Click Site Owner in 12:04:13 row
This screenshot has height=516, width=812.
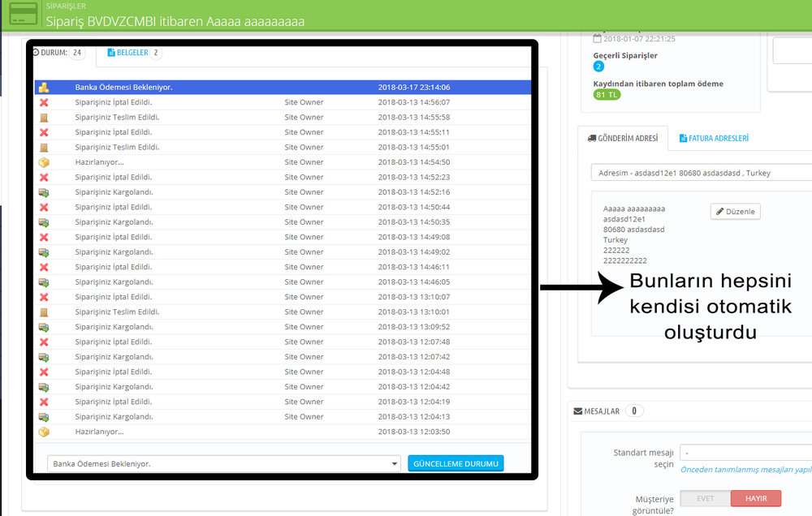(304, 417)
